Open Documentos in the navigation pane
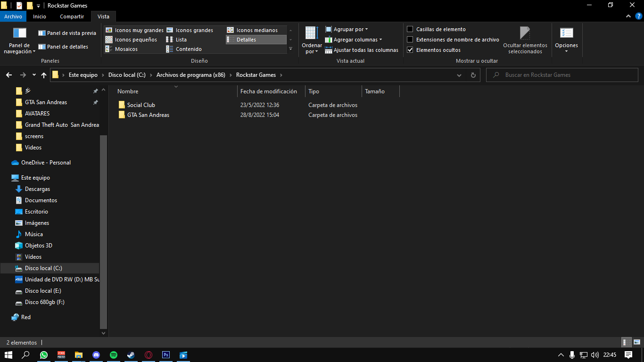The height and width of the screenshot is (362, 644). pos(41,200)
